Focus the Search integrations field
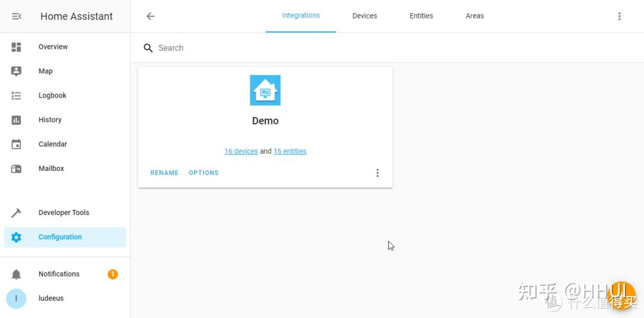This screenshot has width=644, height=318. 387,48
